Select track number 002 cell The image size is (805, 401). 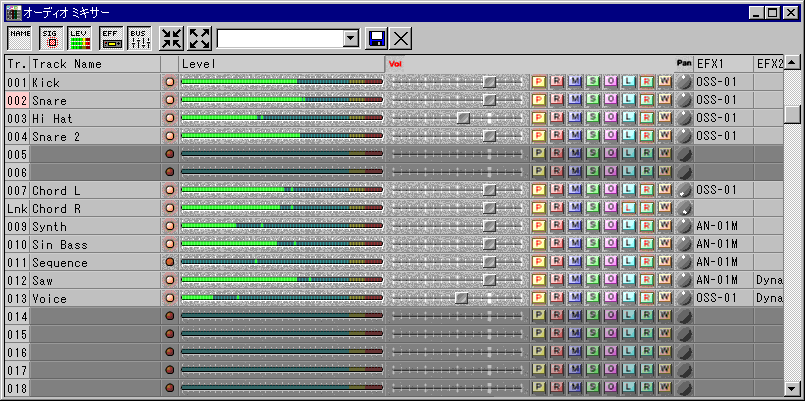pos(17,100)
